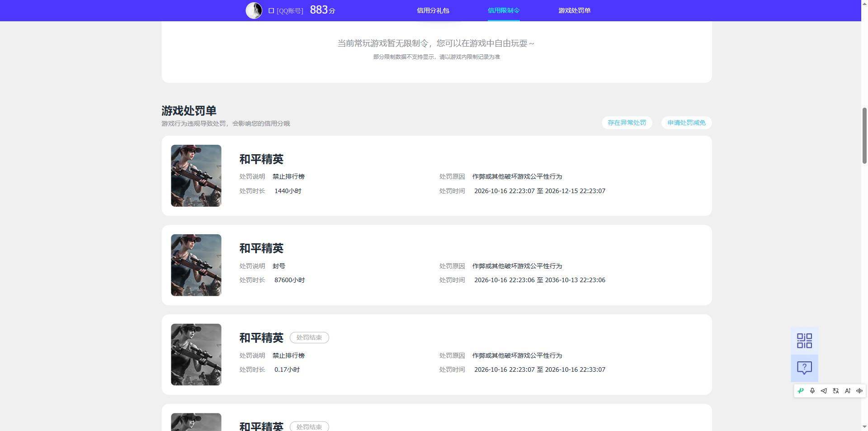This screenshot has width=868, height=431.
Task: Click the 存在异常处罚 button
Action: [x=627, y=123]
